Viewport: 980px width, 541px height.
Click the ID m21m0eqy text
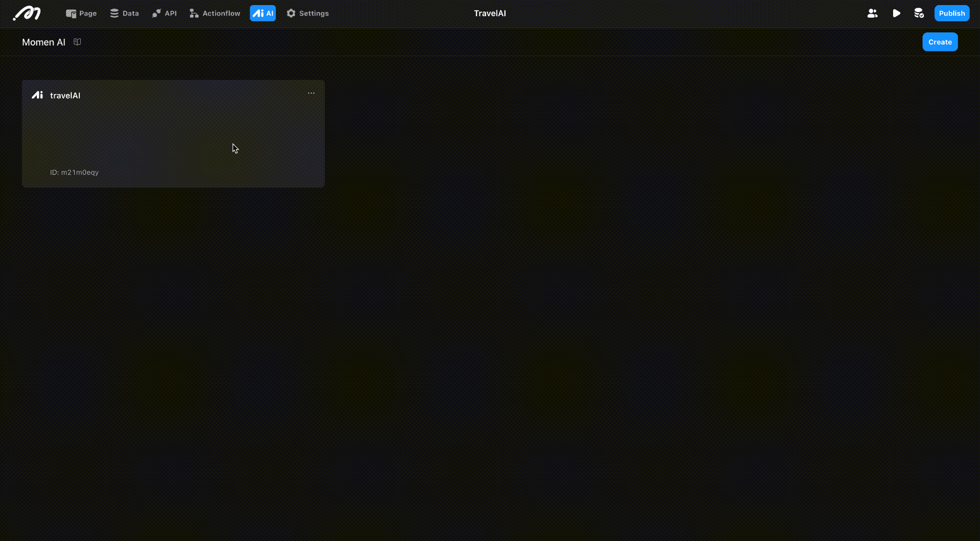[x=74, y=172]
